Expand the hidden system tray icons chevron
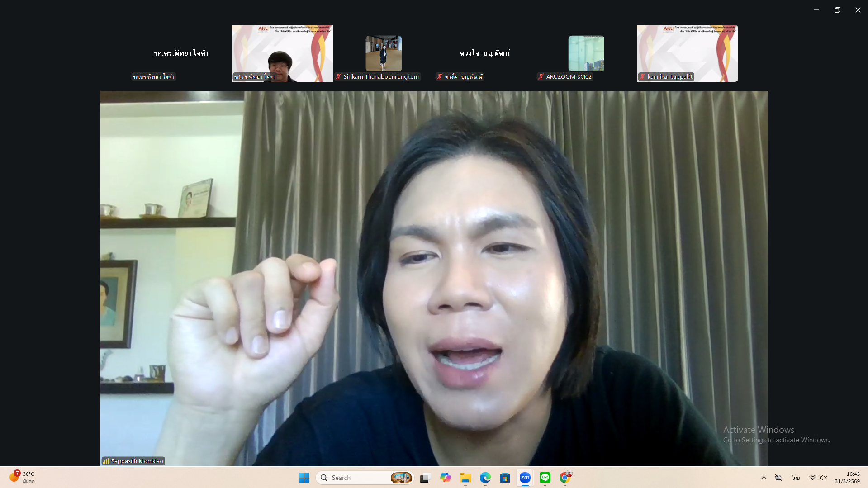This screenshot has width=868, height=488. pos(764,478)
